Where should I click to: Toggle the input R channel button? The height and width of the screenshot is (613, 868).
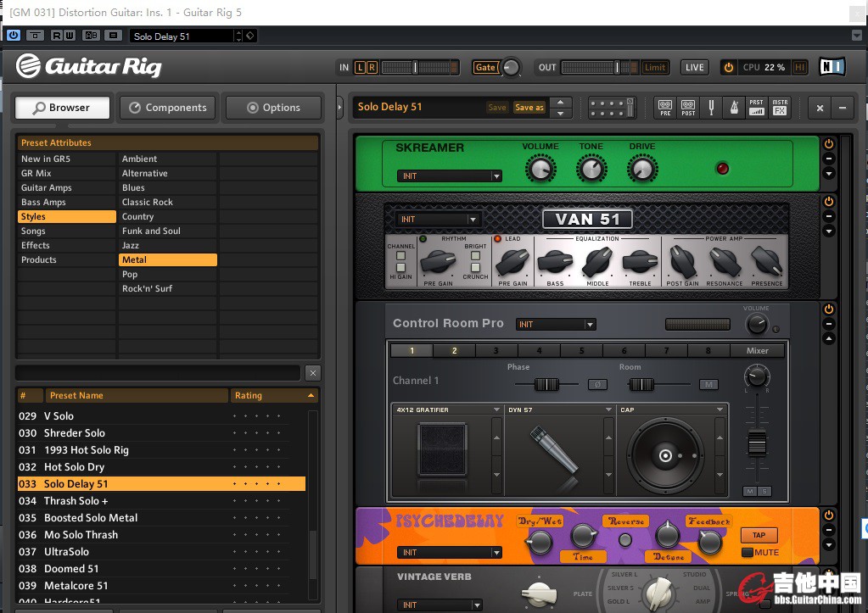(x=372, y=68)
